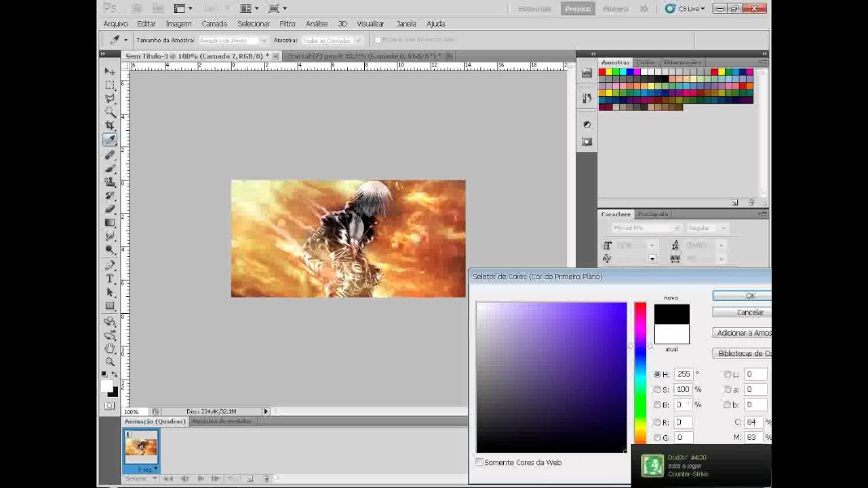Select the Quick Selection tool
The height and width of the screenshot is (488, 868).
tap(110, 112)
